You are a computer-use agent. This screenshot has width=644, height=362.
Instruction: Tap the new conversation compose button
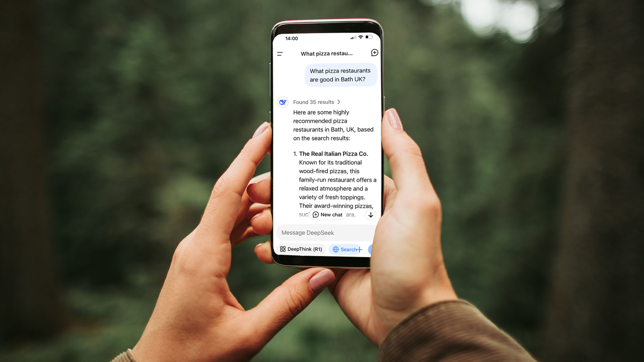(374, 53)
